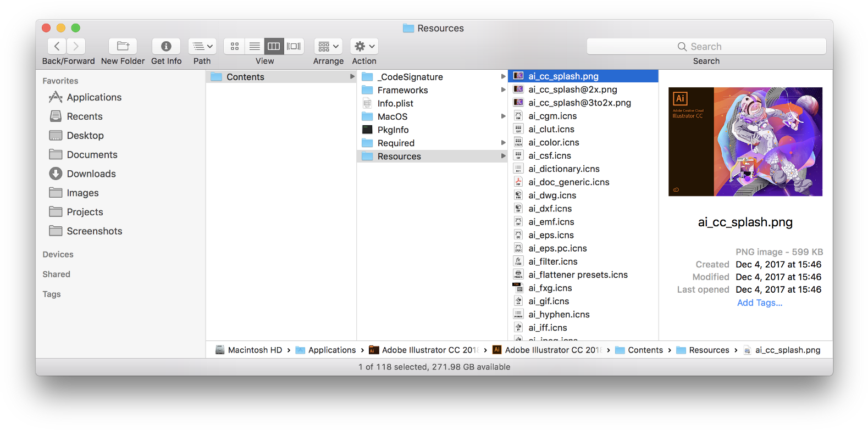Click the Adobe Illustrator app icon in path bar
The width and height of the screenshot is (868, 430).
[497, 350]
